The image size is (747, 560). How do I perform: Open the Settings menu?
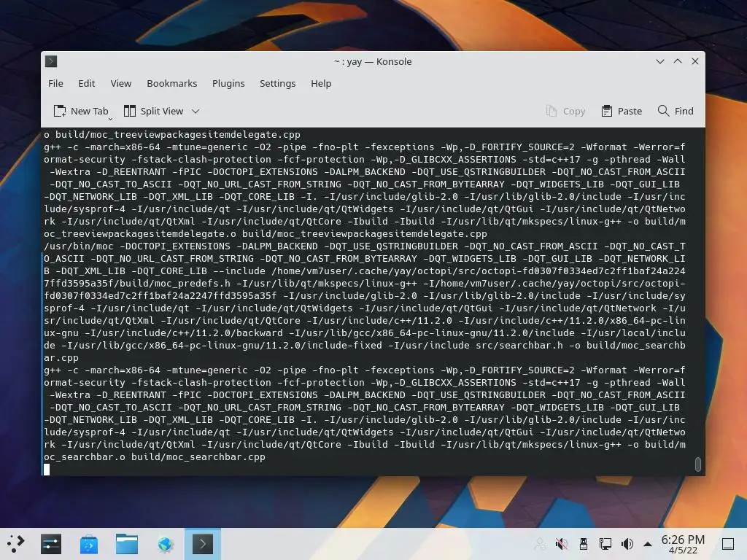[277, 83]
